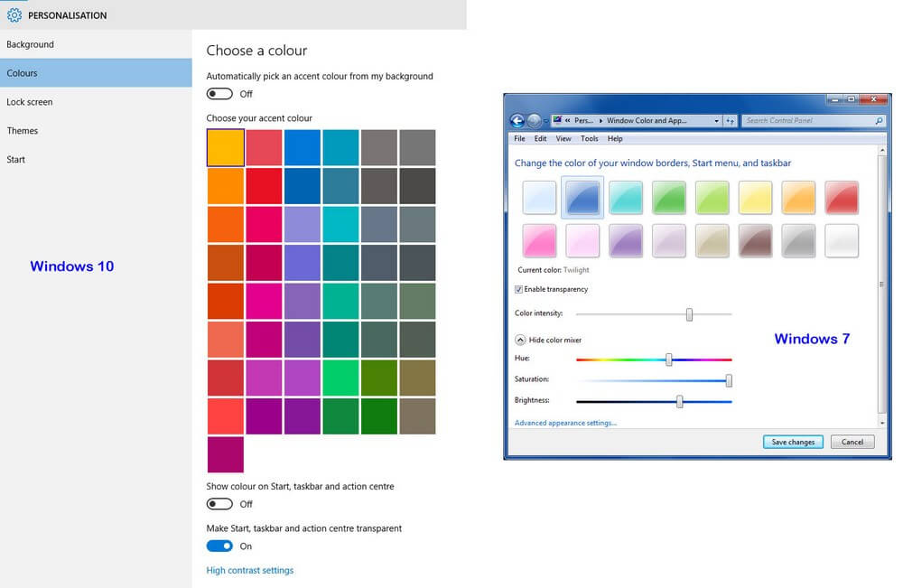Pick the dark green Leaf Windows 7 swatch
903x588 pixels.
pyautogui.click(x=668, y=198)
